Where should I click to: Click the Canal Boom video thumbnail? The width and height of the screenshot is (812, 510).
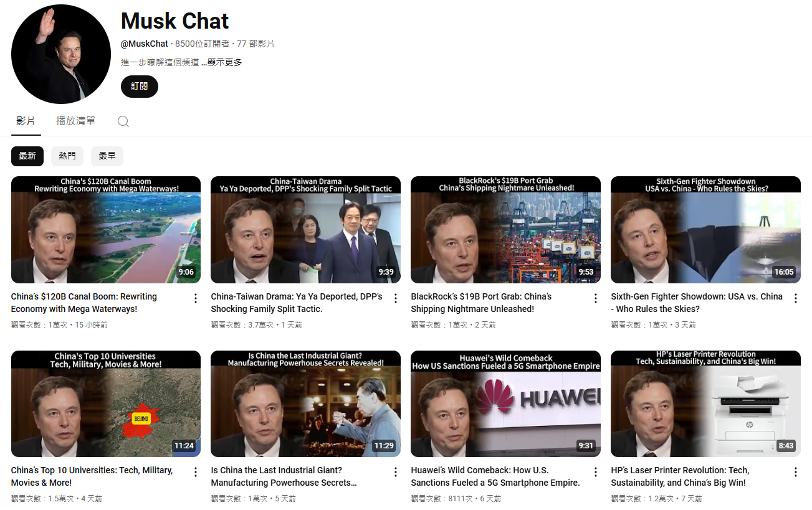point(105,229)
